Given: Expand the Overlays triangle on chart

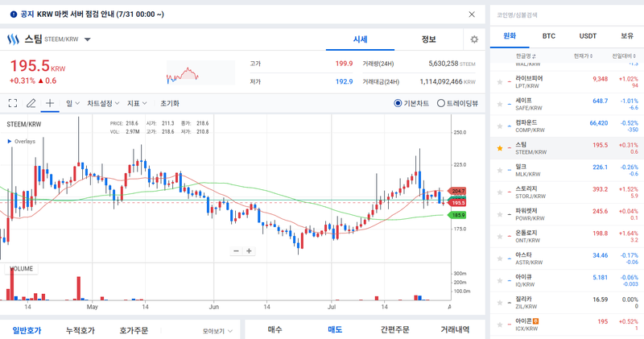Looking at the screenshot, I should coord(10,142).
